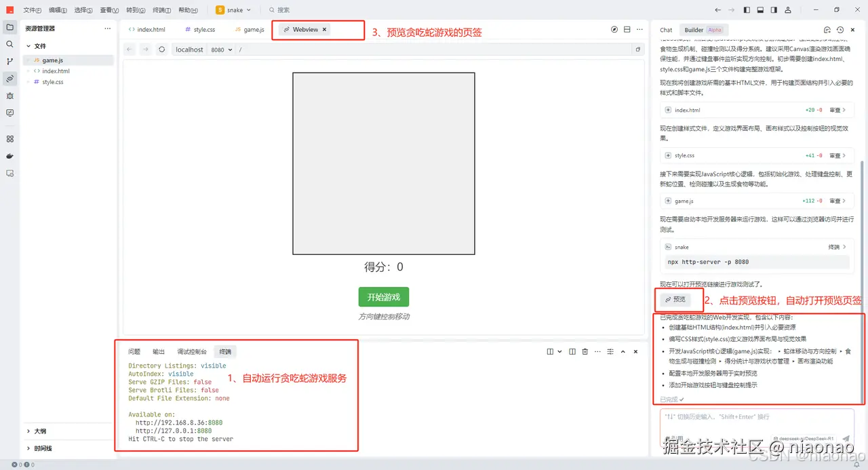Open the preview in external browser

(614, 29)
